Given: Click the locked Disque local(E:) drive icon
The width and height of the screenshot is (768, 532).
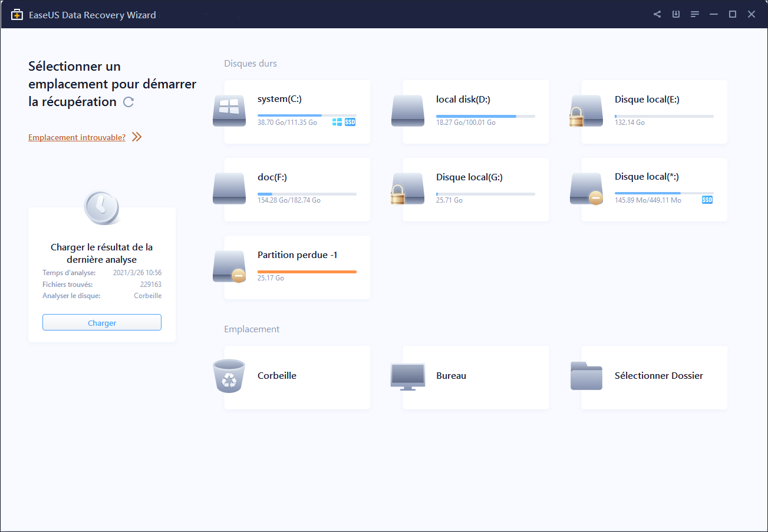Looking at the screenshot, I should (x=586, y=111).
